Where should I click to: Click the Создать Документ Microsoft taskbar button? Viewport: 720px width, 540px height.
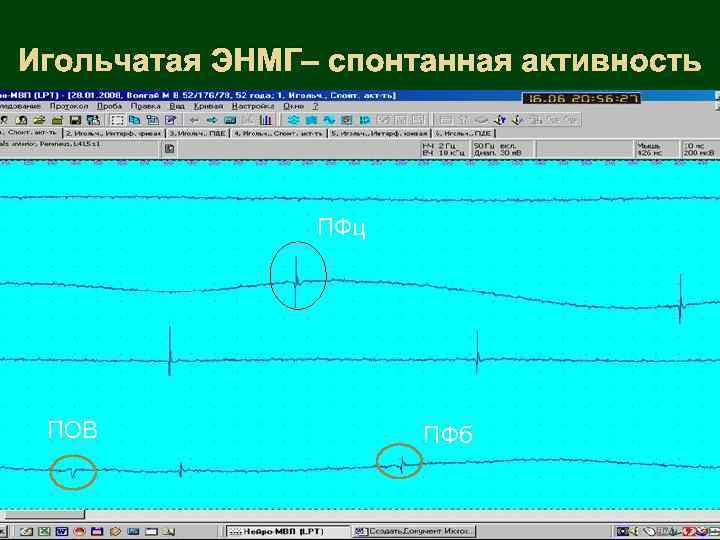pos(414,532)
